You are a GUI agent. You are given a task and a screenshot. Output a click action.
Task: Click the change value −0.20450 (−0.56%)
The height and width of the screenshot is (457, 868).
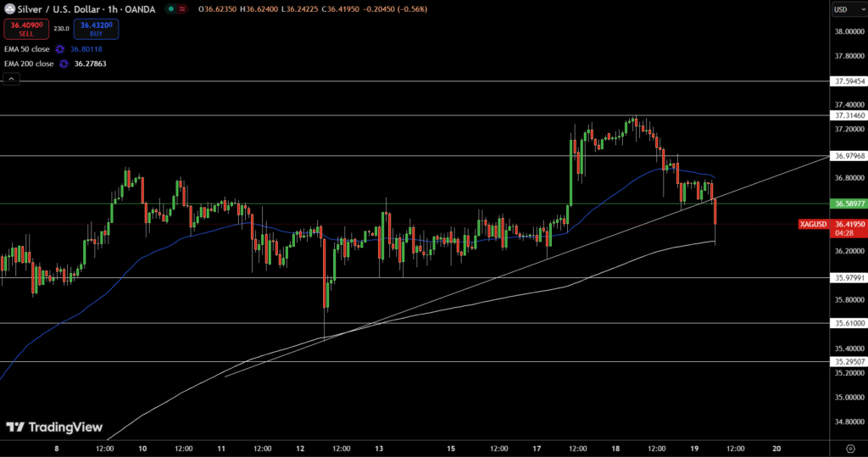(395, 9)
